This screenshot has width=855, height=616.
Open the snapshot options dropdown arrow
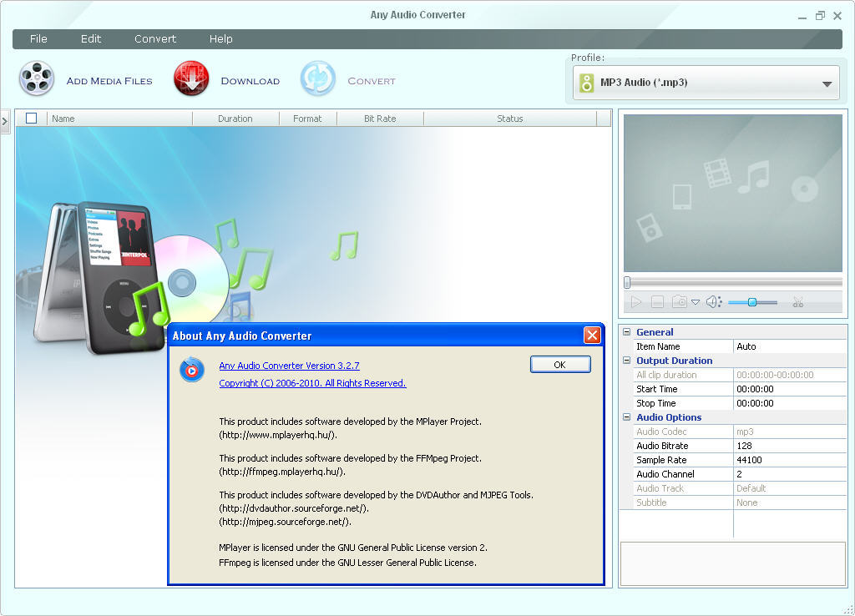pyautogui.click(x=696, y=302)
